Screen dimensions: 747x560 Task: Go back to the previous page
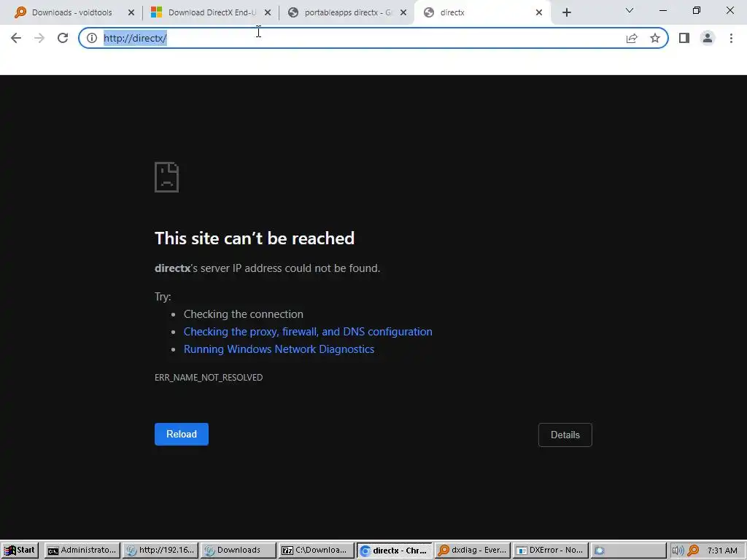16,38
